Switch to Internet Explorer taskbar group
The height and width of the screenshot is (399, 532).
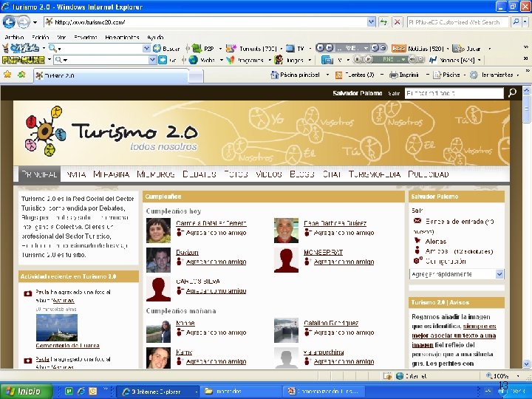tap(158, 392)
